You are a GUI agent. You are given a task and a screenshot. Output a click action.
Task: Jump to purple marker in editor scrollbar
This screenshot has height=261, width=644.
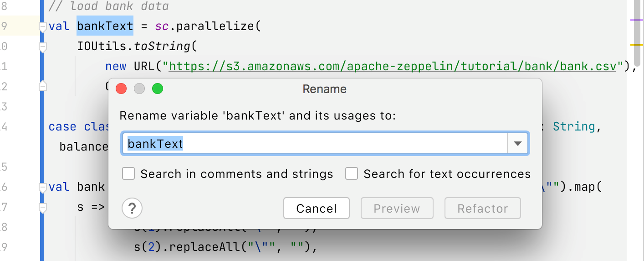pos(636,20)
